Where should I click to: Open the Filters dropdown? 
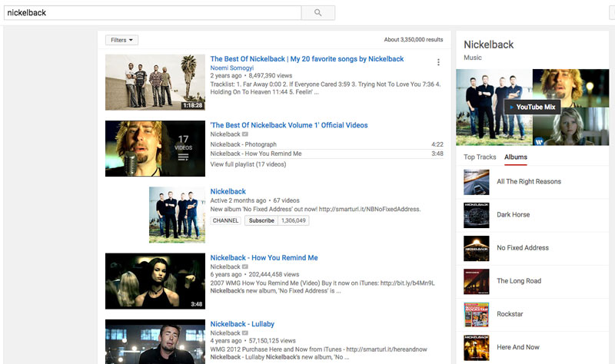(x=121, y=40)
